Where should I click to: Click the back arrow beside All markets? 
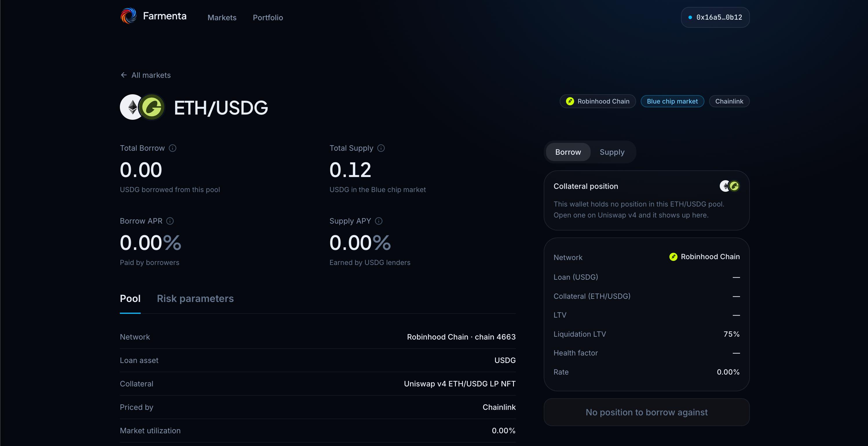pyautogui.click(x=124, y=75)
